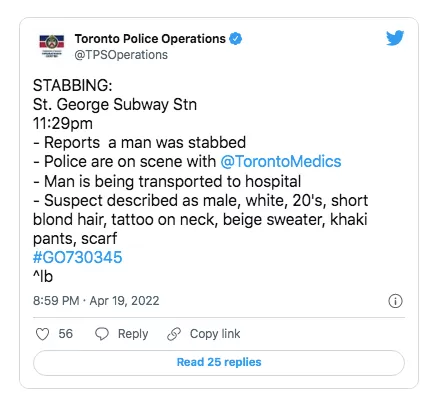Viewport: 439px width, 406px height.
Task: Click the STABBING: heading text
Action: 73,86
